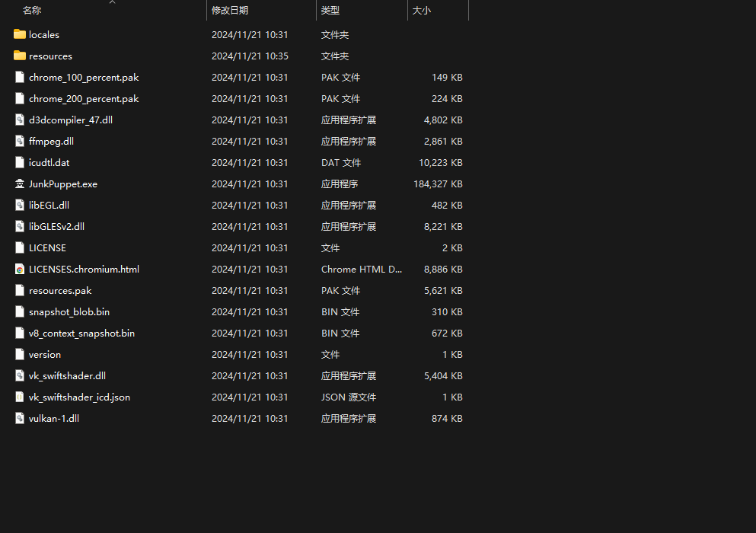756x533 pixels.
Task: Select d3dcompiler_47.dll file name
Action: [70, 120]
